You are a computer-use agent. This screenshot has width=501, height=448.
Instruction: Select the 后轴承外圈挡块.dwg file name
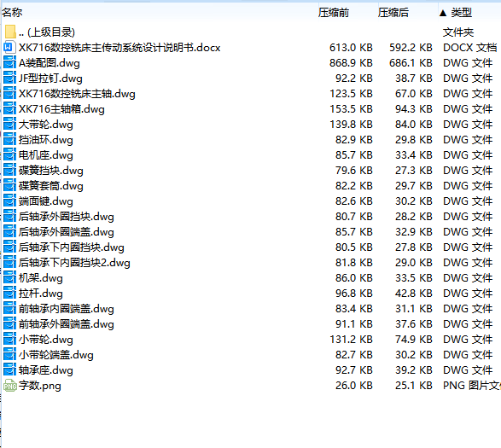point(66,217)
